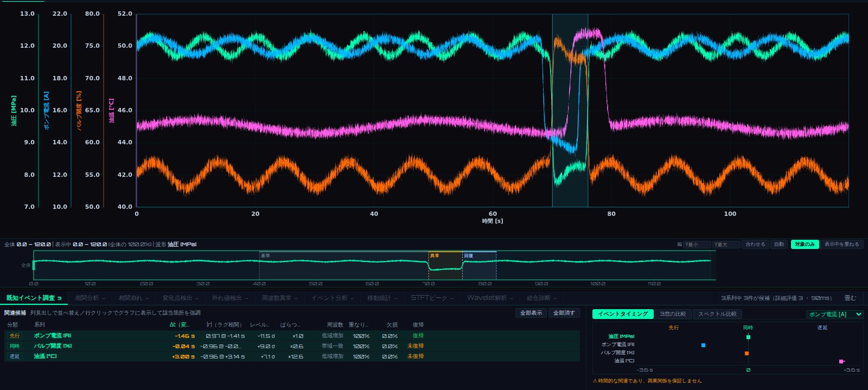This screenshot has width=868, height=390.
Task: Sort candidates by the Δt column header
Action: [x=180, y=325]
